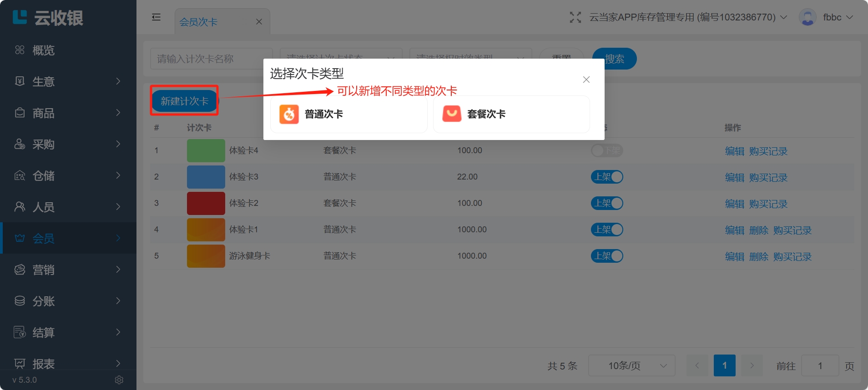Click the 请输入计次卡名称 search field
This screenshot has height=390, width=868.
point(211,59)
